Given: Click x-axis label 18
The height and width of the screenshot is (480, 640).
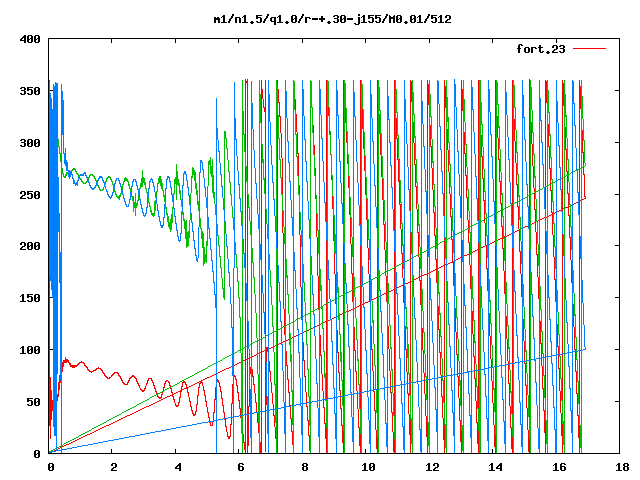Looking at the screenshot, I should coord(622,467).
